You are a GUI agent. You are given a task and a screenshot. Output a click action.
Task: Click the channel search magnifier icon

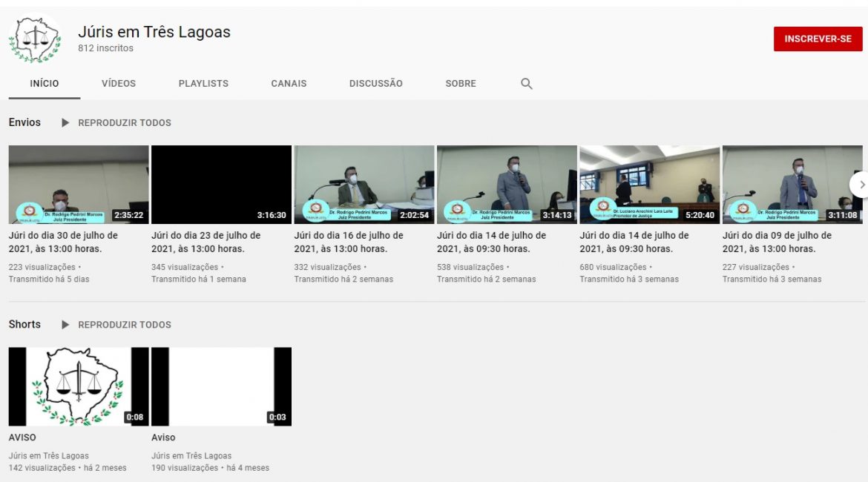click(x=527, y=84)
